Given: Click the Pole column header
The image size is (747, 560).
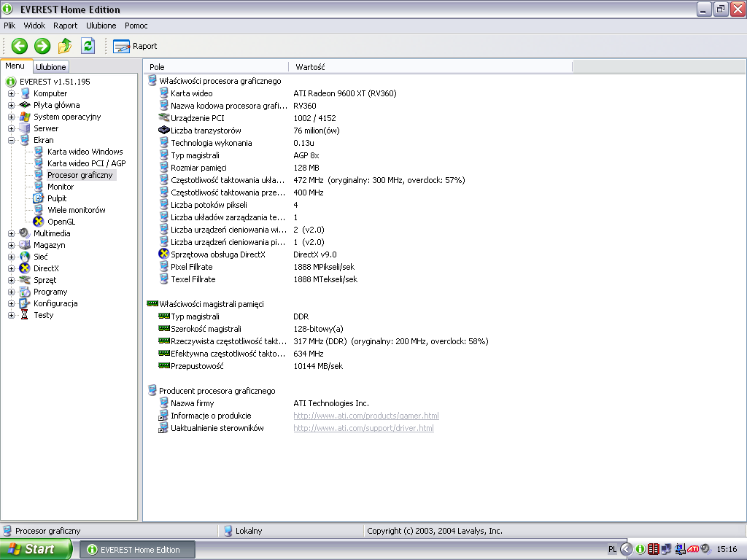Looking at the screenshot, I should [x=216, y=67].
